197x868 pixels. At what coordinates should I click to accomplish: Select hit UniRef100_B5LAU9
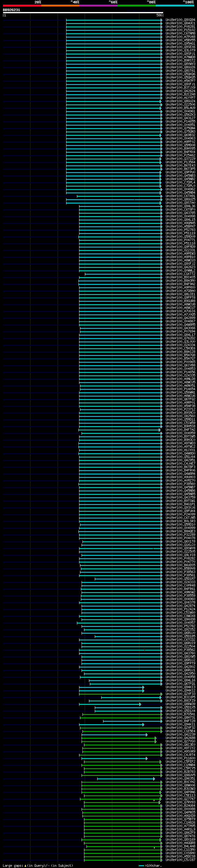tap(180, 108)
